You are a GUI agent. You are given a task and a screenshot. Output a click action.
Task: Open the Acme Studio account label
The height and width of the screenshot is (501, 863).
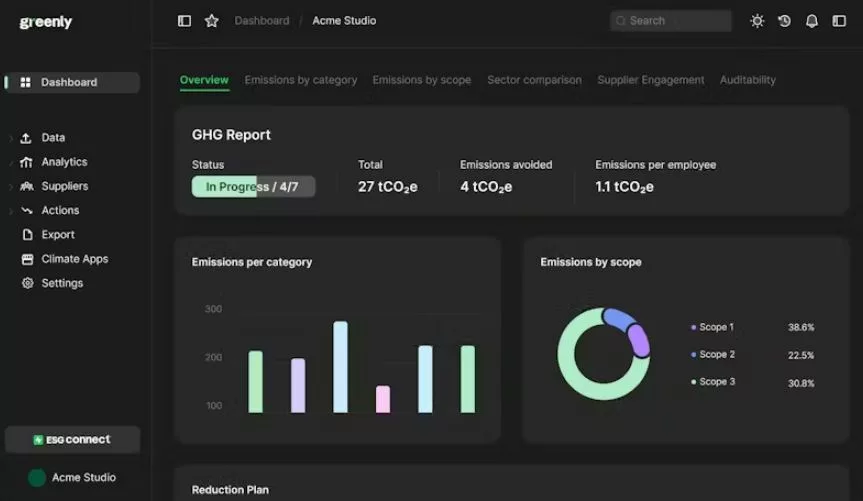pos(84,478)
